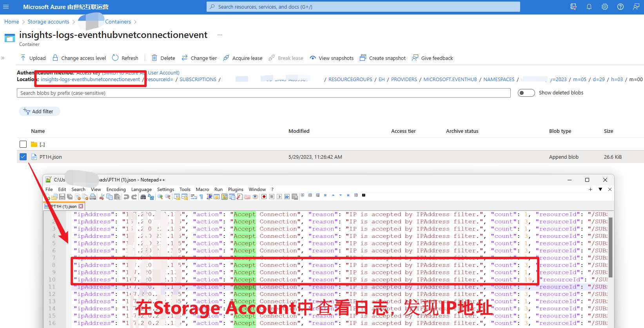This screenshot has width=644, height=328.
Task: Open Notepad++ tab list dropdown arrow
Action: [x=600, y=189]
